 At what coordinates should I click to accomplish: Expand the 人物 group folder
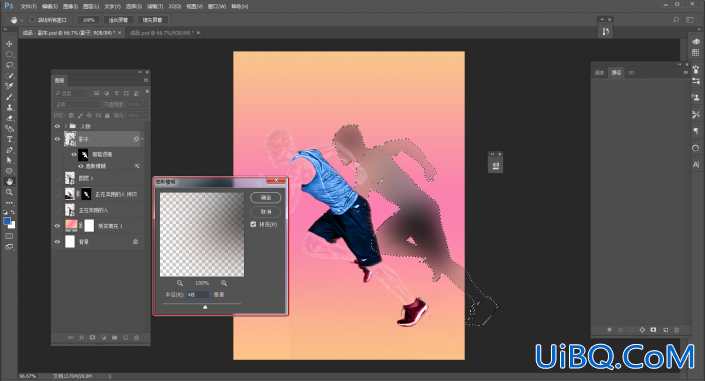(66, 126)
